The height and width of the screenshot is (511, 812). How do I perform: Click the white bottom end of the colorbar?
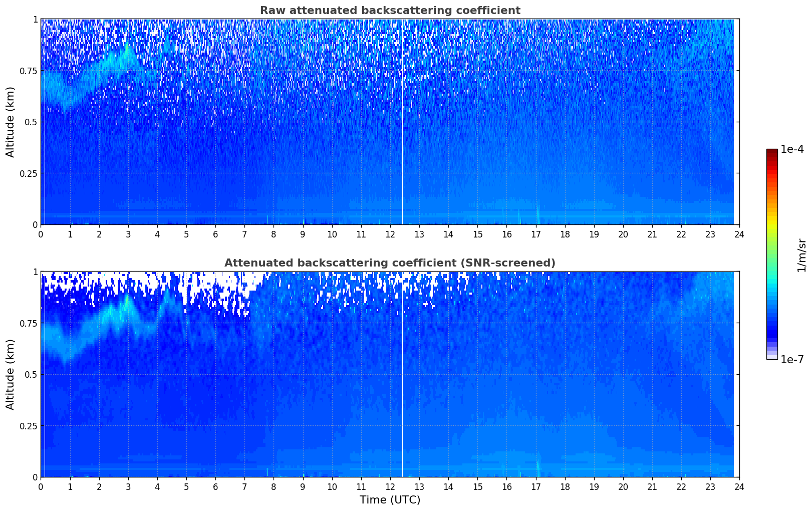tap(772, 357)
